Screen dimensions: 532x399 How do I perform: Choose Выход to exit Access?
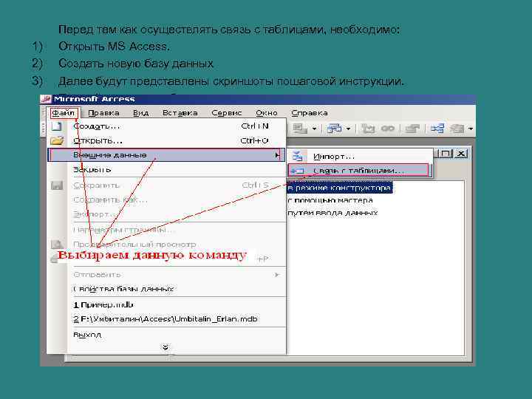point(166,335)
